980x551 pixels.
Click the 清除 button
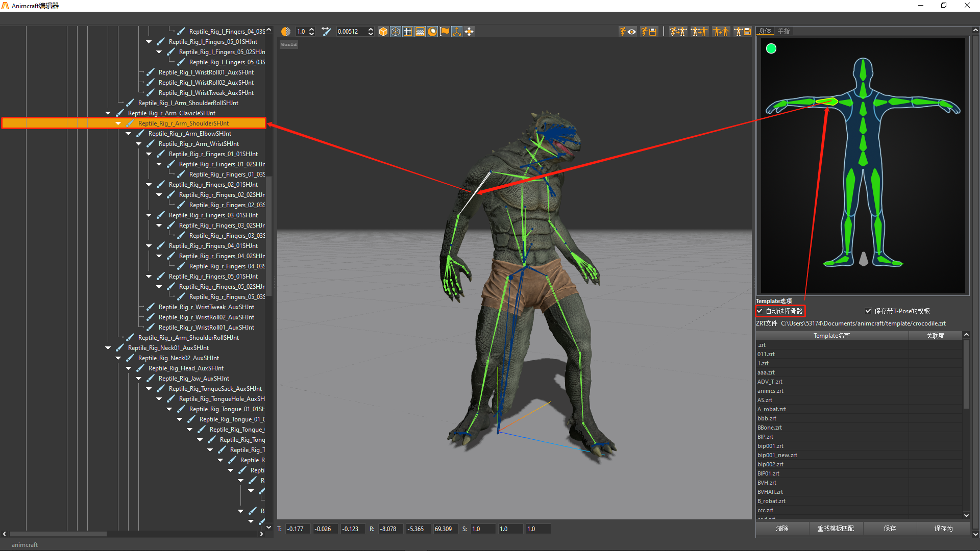tap(782, 529)
